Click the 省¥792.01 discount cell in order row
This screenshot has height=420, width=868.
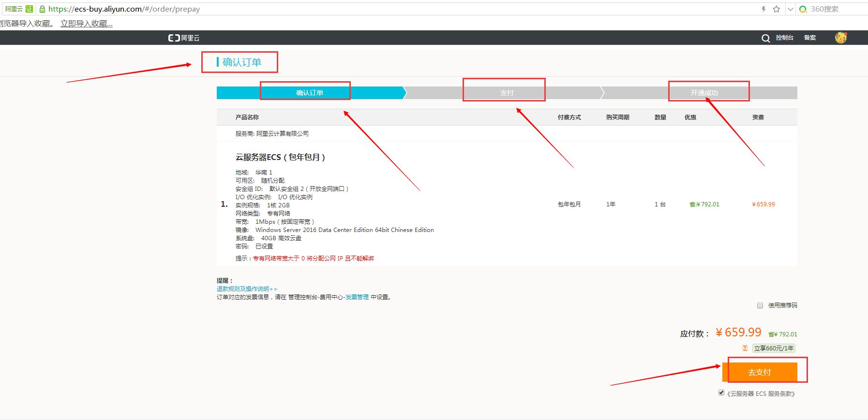pos(704,204)
